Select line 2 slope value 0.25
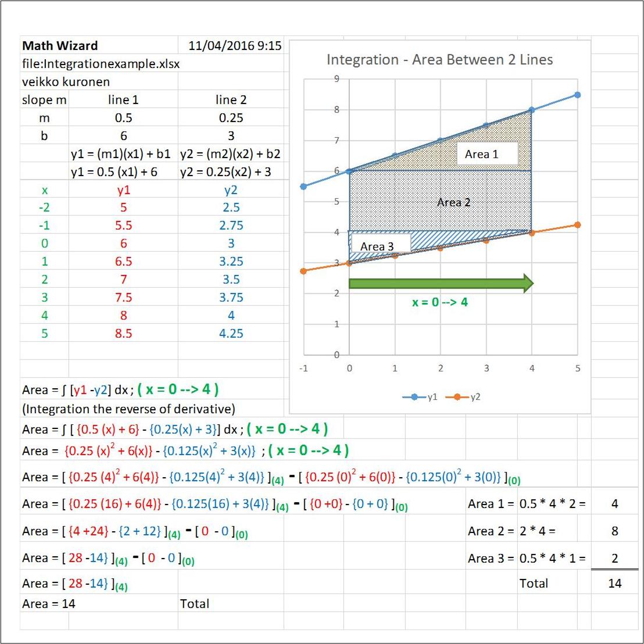644x644 pixels. pos(231,118)
